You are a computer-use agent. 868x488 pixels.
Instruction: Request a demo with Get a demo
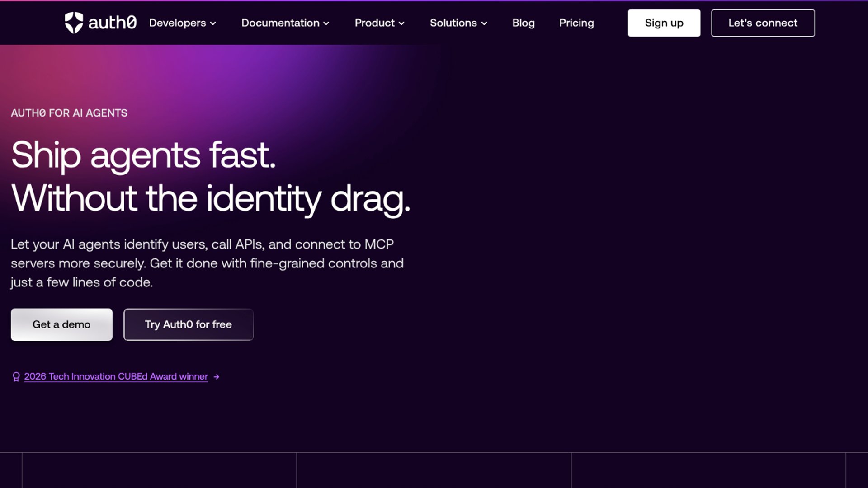click(61, 324)
